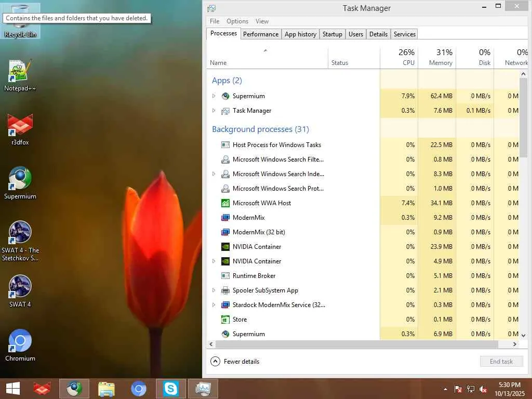Click the network status tray icon
The width and height of the screenshot is (532, 399).
click(471, 389)
